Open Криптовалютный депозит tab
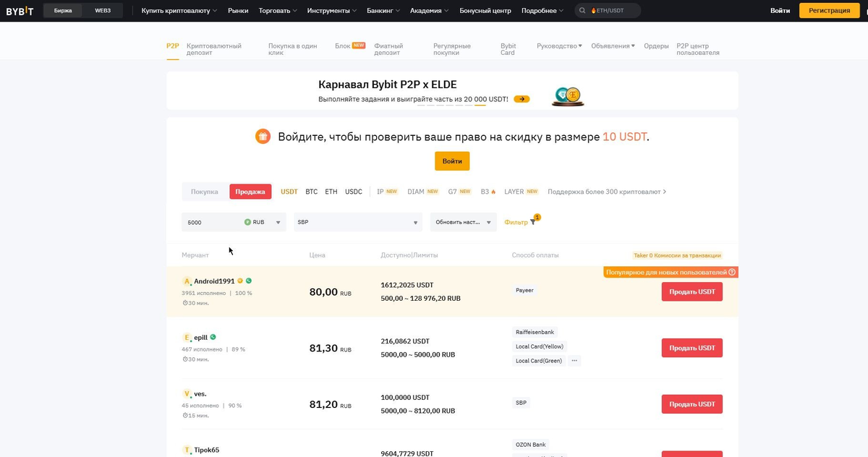 tap(214, 49)
